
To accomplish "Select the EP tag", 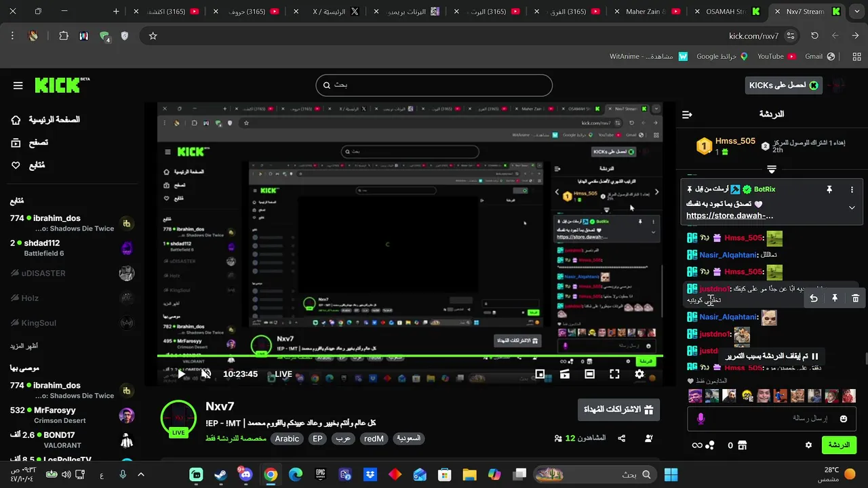I will click(317, 439).
